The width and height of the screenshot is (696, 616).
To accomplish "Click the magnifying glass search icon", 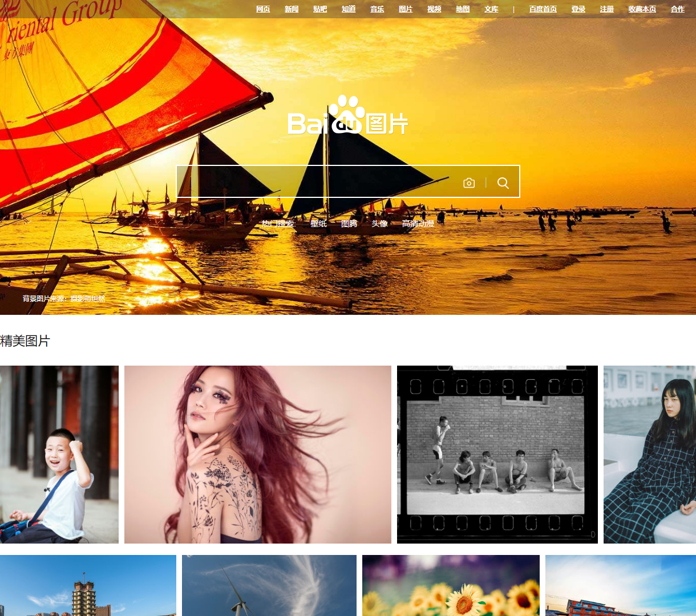I will click(503, 183).
